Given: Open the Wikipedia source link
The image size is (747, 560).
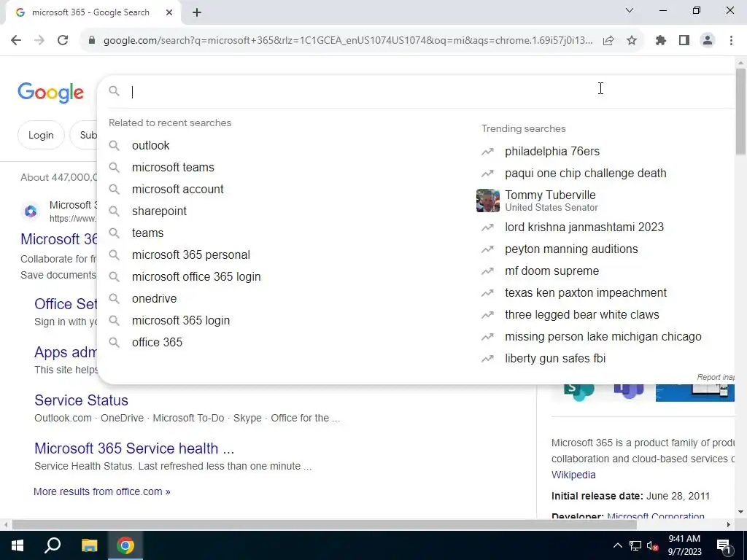Looking at the screenshot, I should pos(573,475).
